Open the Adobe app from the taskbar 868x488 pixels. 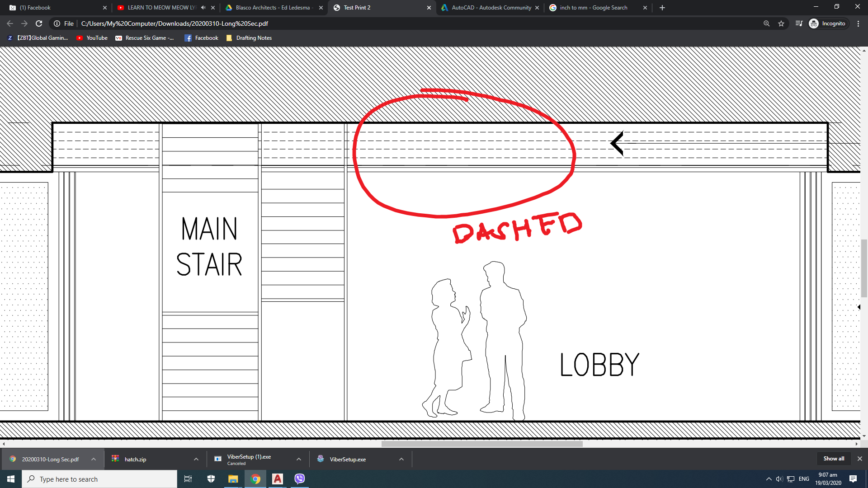[x=277, y=479]
